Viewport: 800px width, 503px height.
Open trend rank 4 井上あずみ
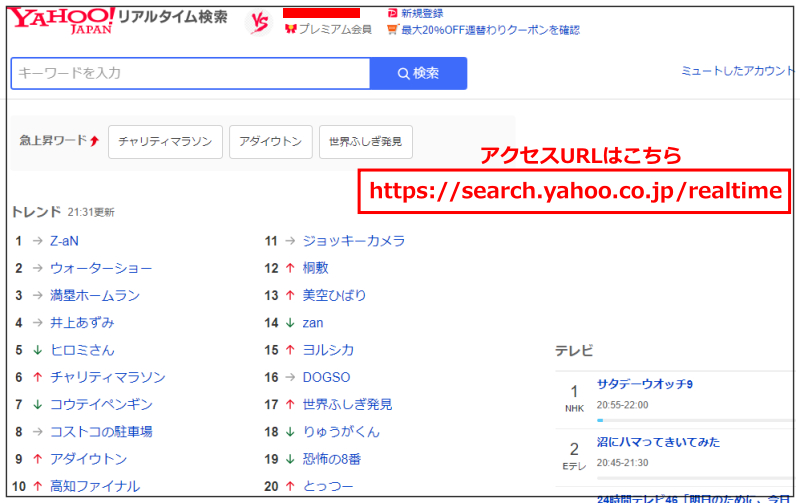pyautogui.click(x=82, y=323)
